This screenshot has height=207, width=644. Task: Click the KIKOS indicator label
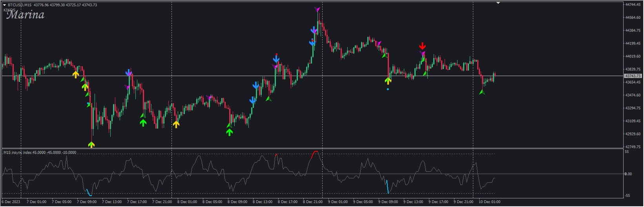[x=9, y=10]
